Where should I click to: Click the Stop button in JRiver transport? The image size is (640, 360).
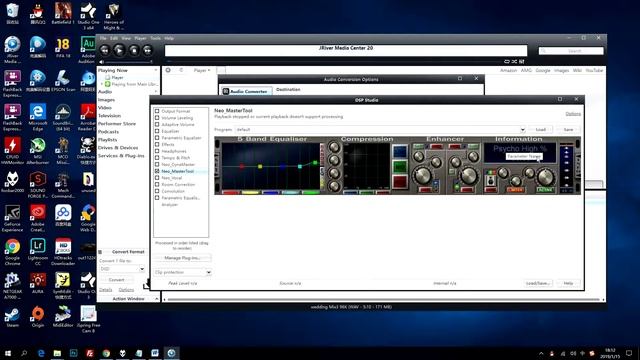[133, 50]
